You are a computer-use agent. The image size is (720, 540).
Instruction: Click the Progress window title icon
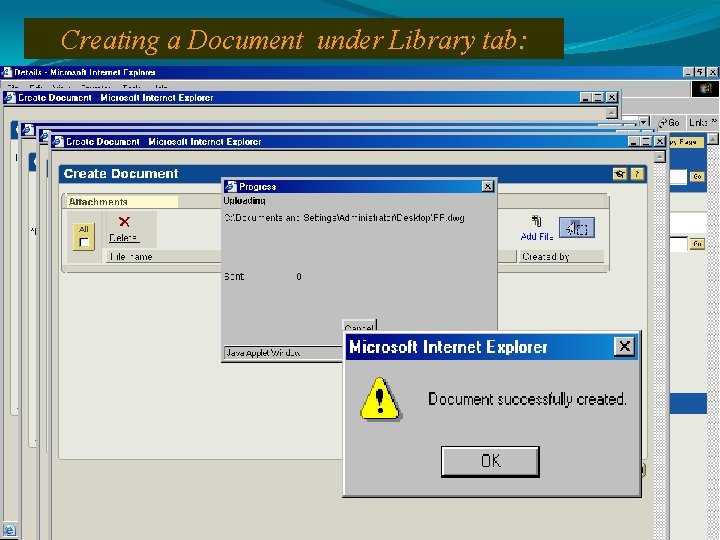(x=231, y=186)
